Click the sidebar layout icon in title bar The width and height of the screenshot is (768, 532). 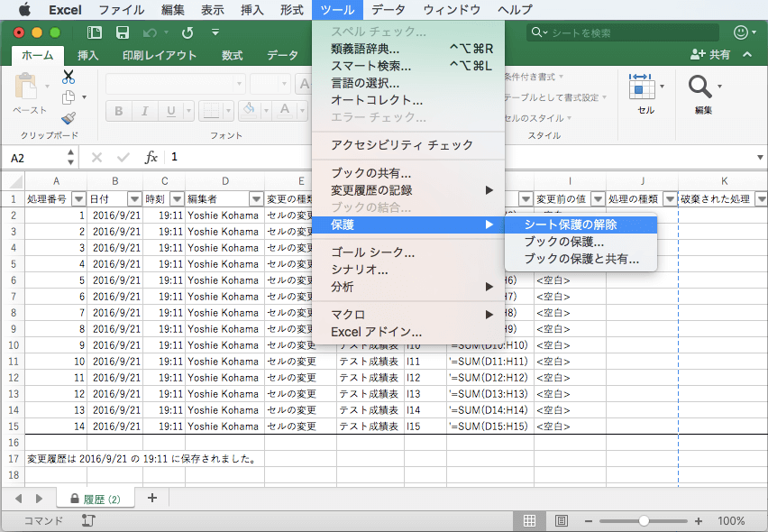(94, 32)
